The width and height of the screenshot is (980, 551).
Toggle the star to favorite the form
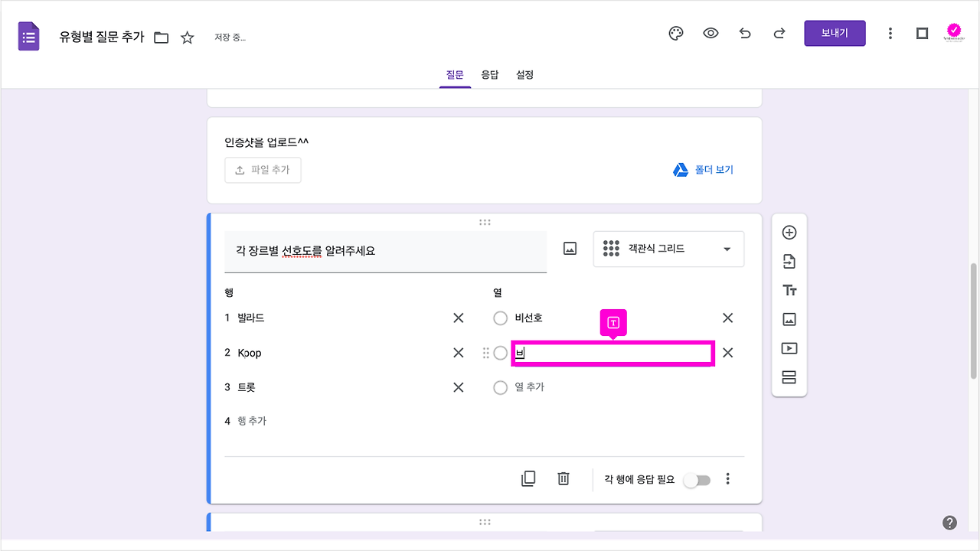pos(188,36)
